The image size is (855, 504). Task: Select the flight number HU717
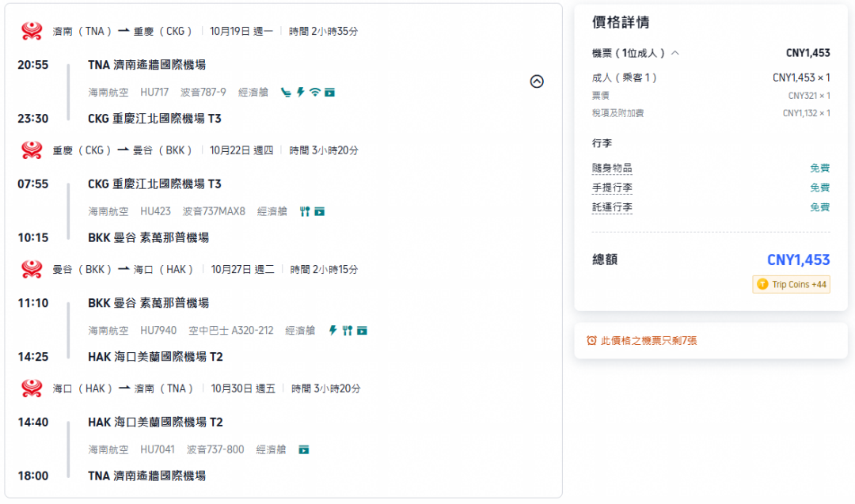(154, 92)
